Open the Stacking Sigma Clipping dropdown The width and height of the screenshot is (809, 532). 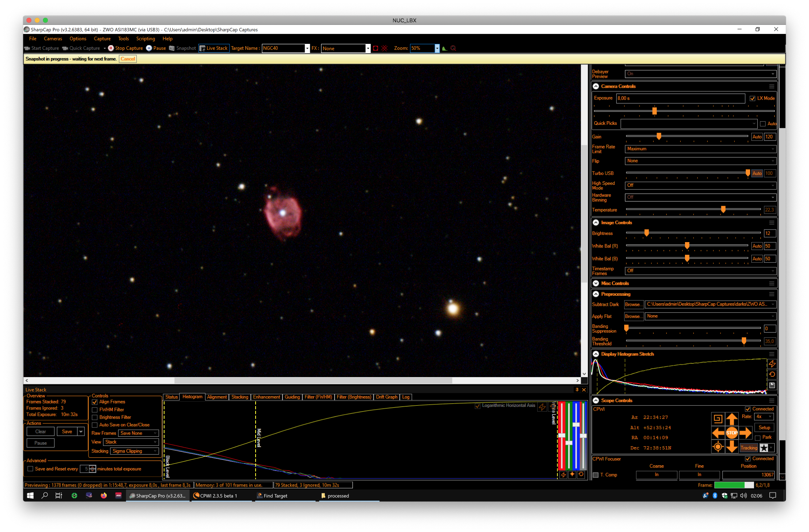135,451
